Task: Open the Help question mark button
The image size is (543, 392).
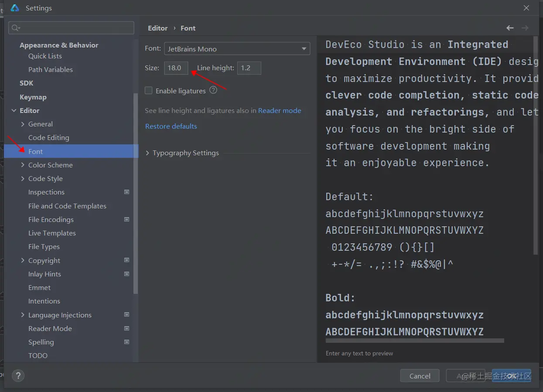Action: [x=18, y=376]
